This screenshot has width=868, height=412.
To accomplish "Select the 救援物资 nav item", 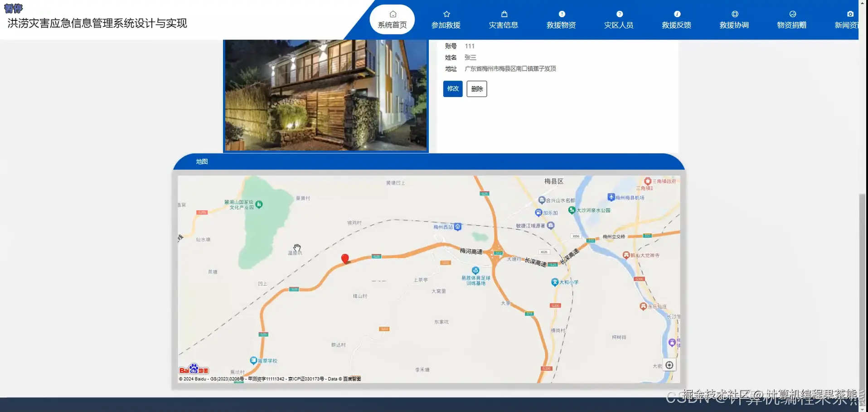I will (561, 19).
